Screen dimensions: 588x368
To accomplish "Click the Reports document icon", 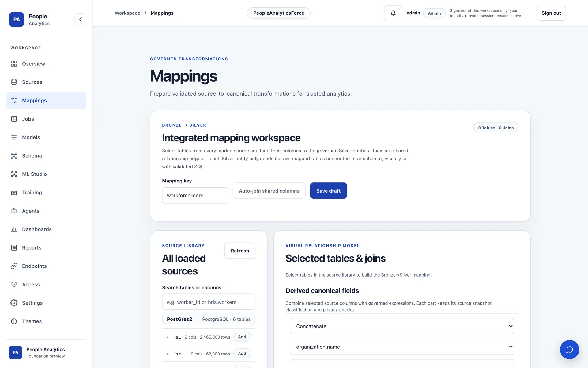I will 14,248.
